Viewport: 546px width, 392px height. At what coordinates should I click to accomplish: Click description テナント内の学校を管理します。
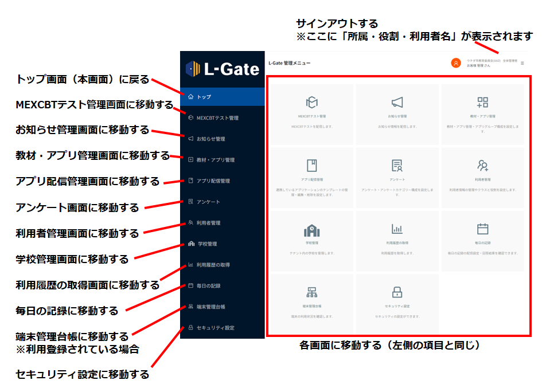pyautogui.click(x=311, y=253)
